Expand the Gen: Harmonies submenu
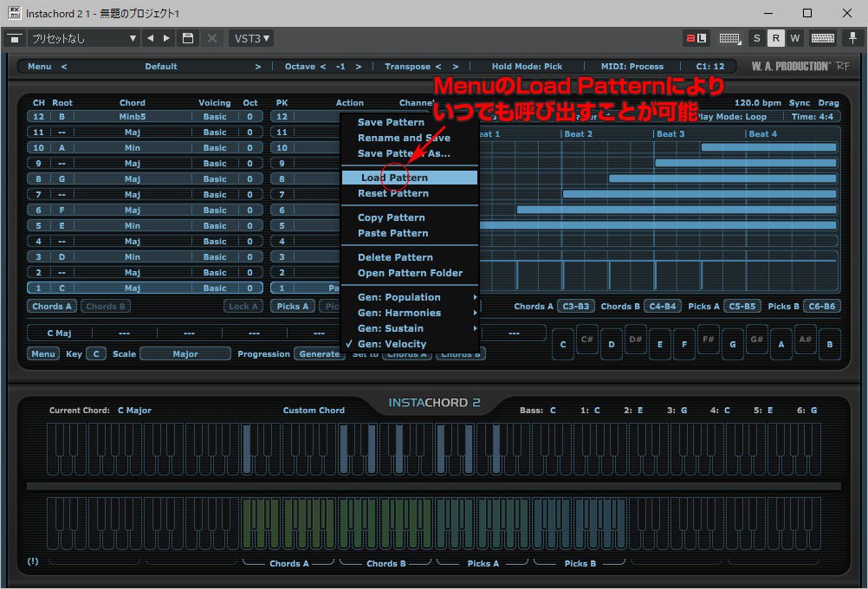This screenshot has width=868, height=589. 410,313
